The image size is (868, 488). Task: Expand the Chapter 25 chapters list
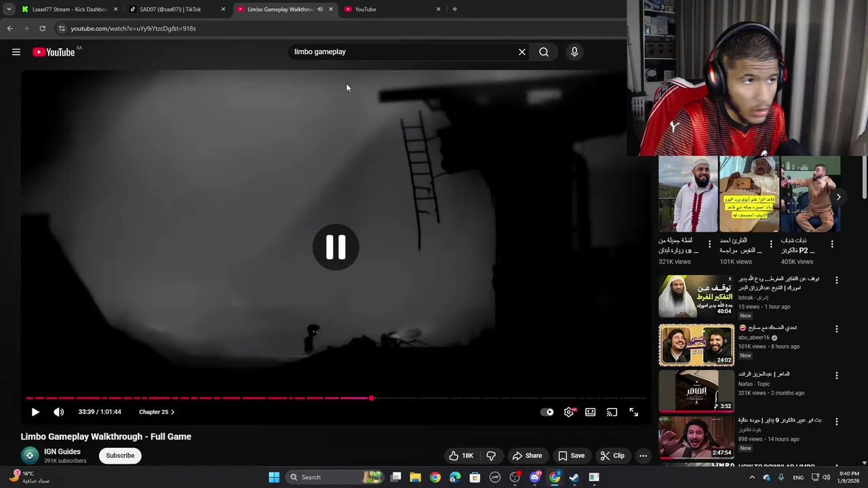(x=157, y=412)
